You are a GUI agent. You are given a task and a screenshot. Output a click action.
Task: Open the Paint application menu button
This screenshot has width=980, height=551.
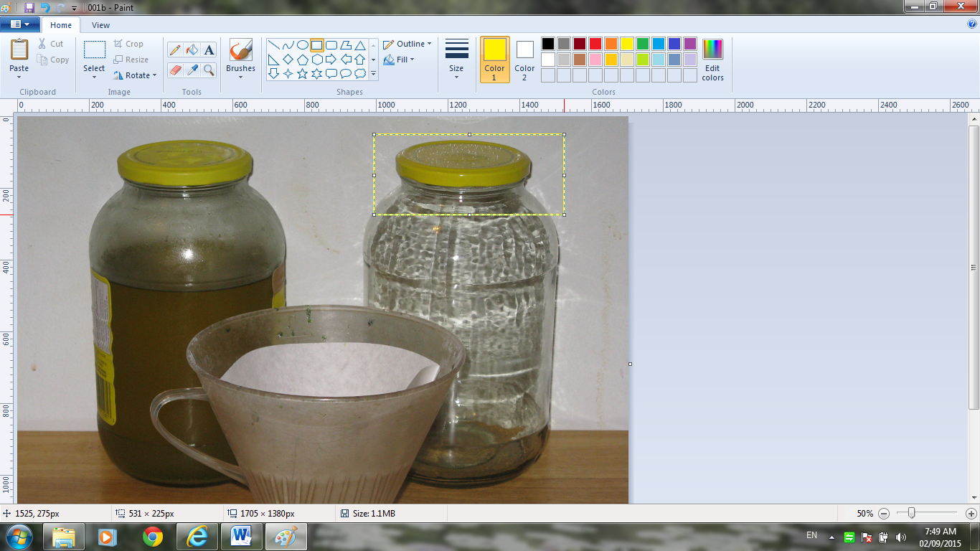pyautogui.click(x=20, y=24)
